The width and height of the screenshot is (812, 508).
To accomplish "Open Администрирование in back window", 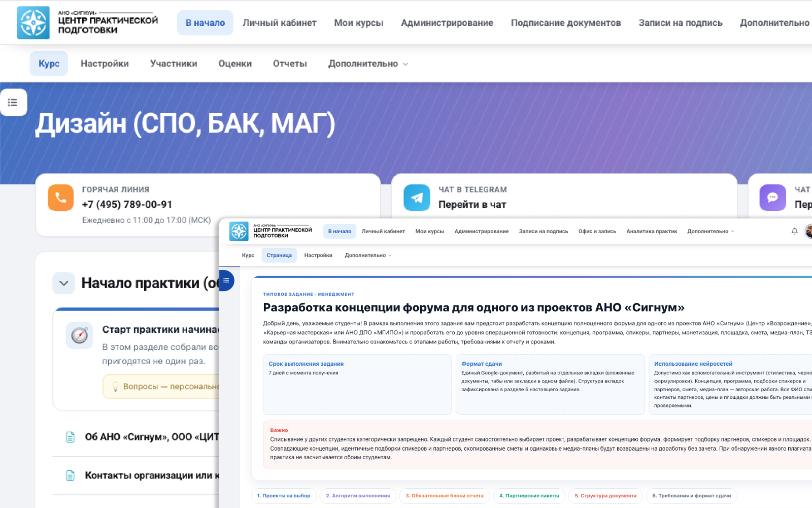I will pos(447,23).
